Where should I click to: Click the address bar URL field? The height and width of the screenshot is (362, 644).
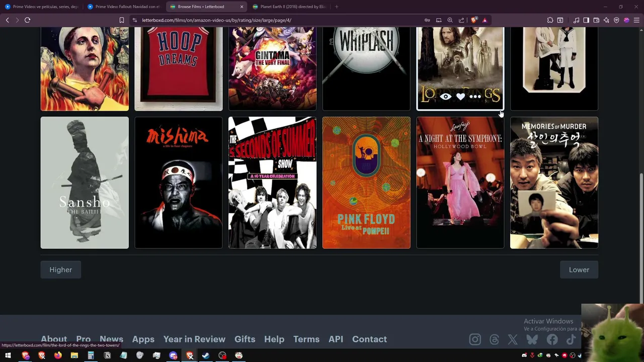(277, 20)
